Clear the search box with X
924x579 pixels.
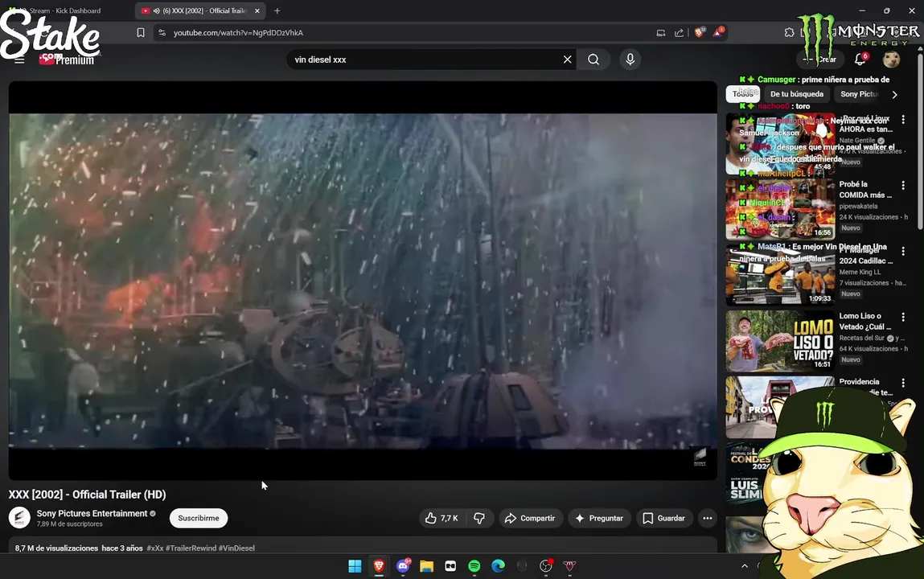click(567, 60)
